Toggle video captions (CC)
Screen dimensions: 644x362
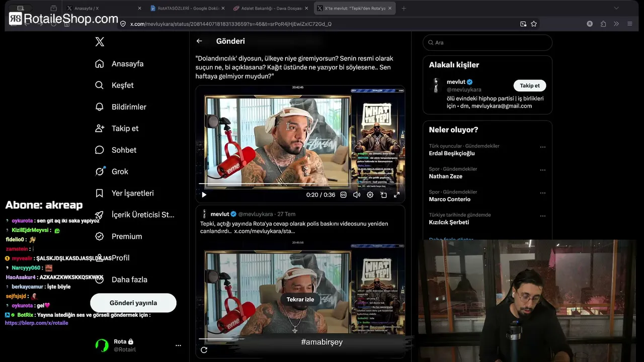click(x=343, y=195)
